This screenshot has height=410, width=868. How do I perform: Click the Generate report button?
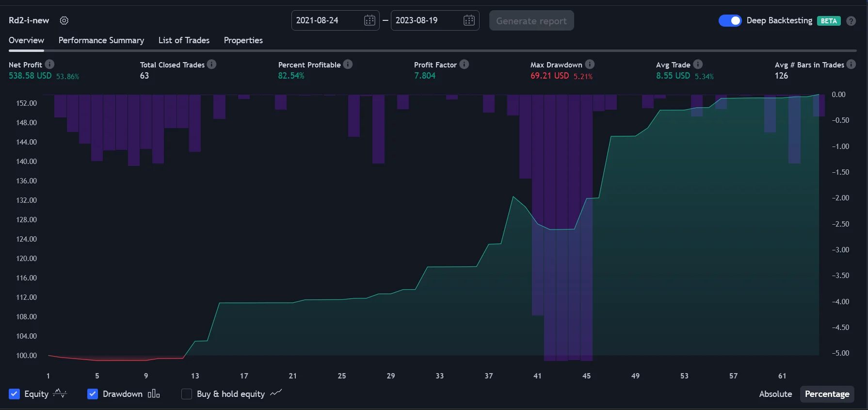[531, 20]
